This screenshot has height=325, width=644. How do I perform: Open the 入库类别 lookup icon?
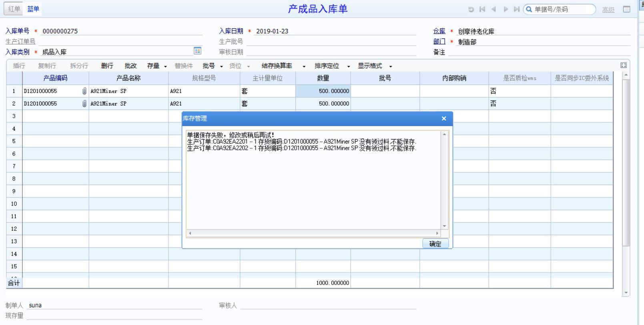coord(197,51)
